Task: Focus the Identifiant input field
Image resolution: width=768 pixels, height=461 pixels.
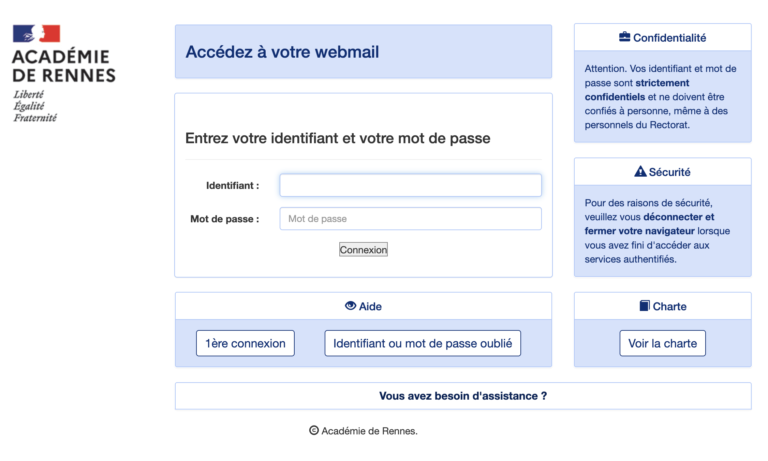Action: pos(410,185)
